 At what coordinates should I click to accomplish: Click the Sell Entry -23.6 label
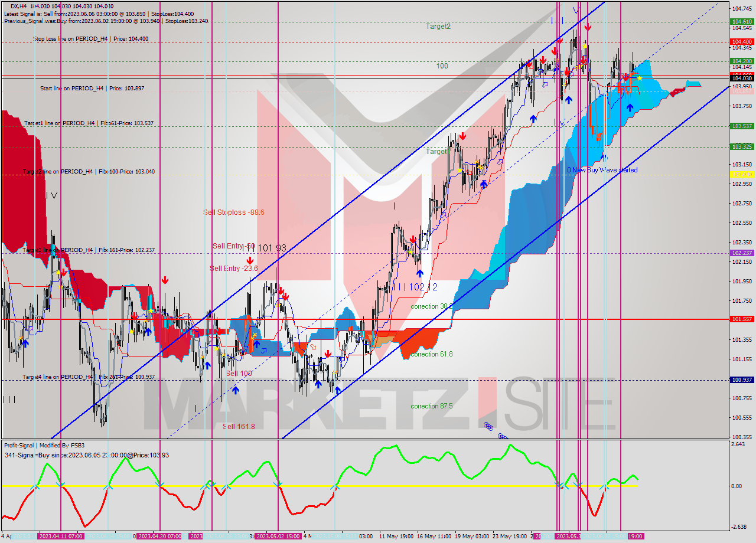tap(233, 268)
